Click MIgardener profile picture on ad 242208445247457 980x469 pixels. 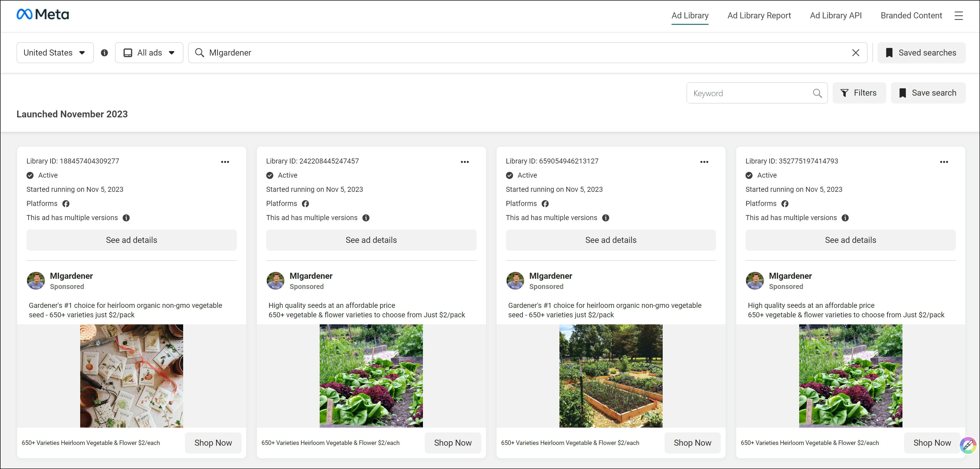[275, 281]
